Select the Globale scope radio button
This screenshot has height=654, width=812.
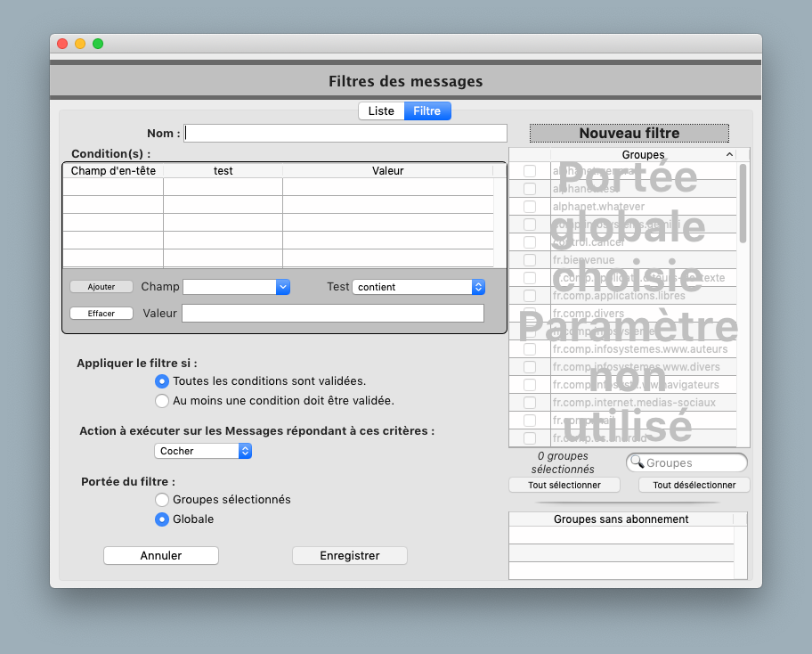(162, 519)
